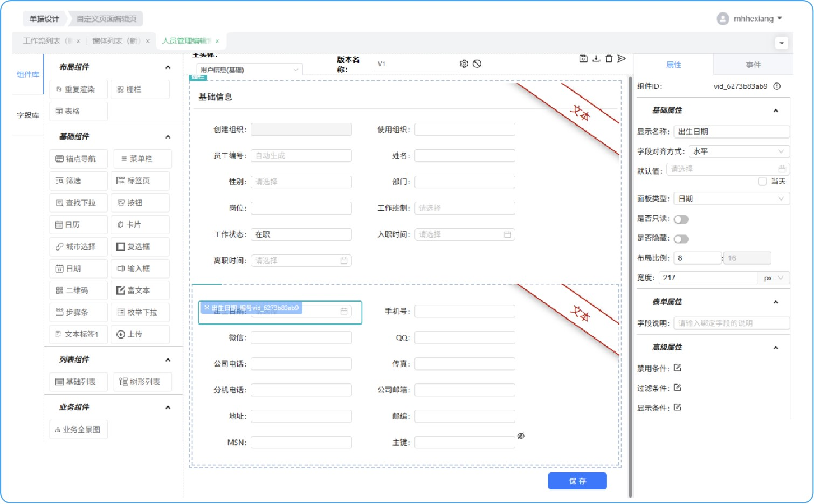
Task: Pick the 复选框 checkbox component
Action: [x=140, y=247]
